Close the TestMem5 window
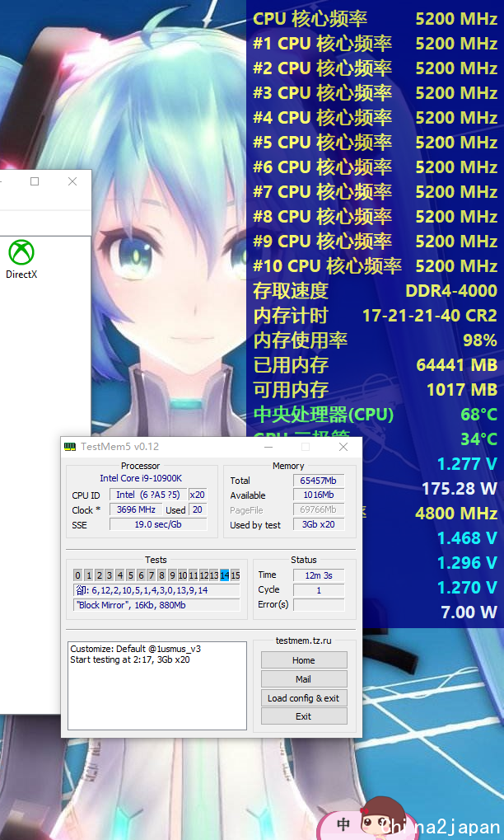 (343, 447)
